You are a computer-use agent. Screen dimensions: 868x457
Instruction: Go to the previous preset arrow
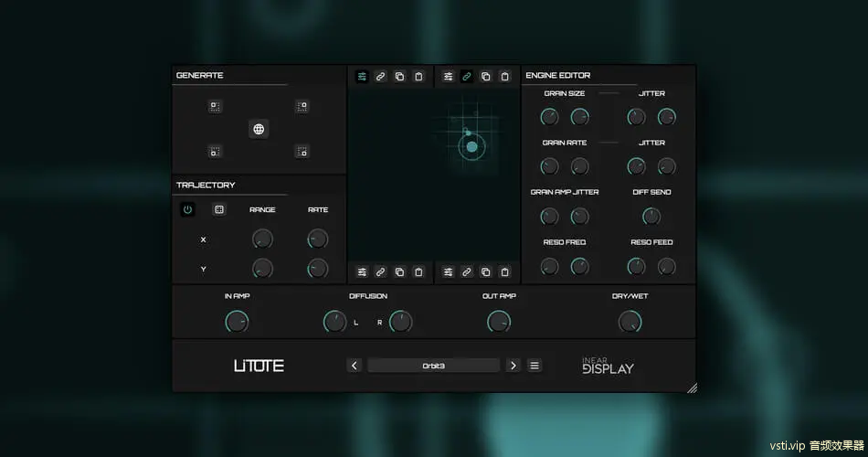[x=355, y=366]
